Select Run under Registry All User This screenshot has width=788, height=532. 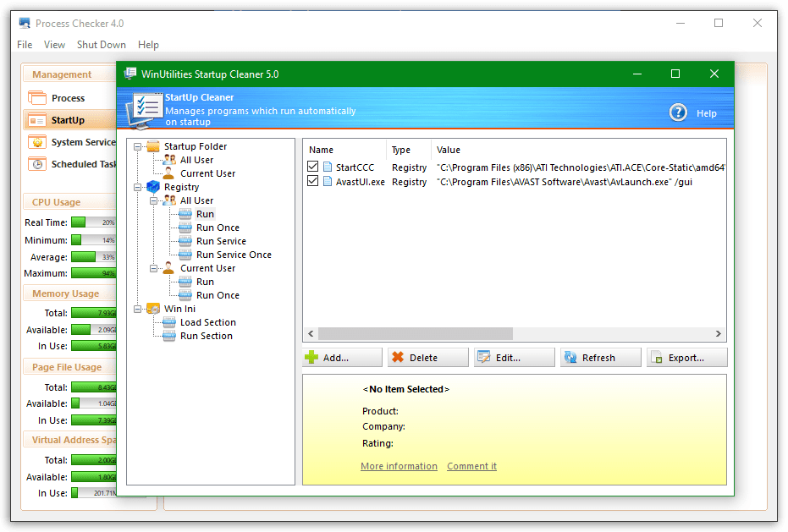205,215
